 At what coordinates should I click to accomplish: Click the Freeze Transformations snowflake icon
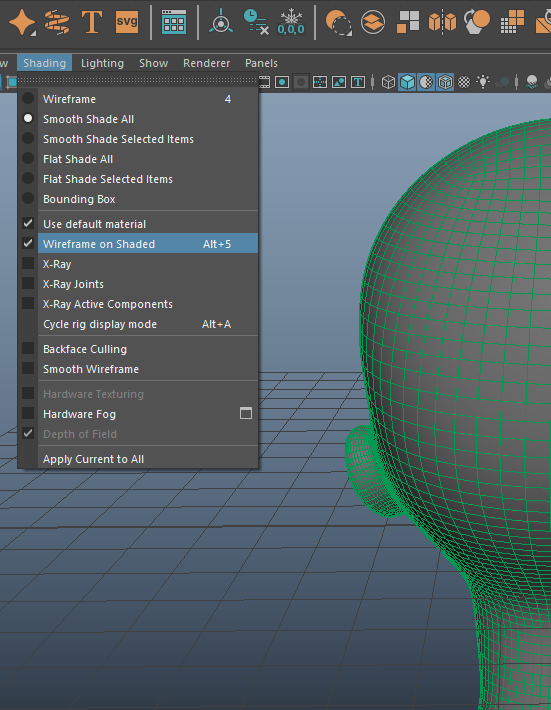[291, 22]
